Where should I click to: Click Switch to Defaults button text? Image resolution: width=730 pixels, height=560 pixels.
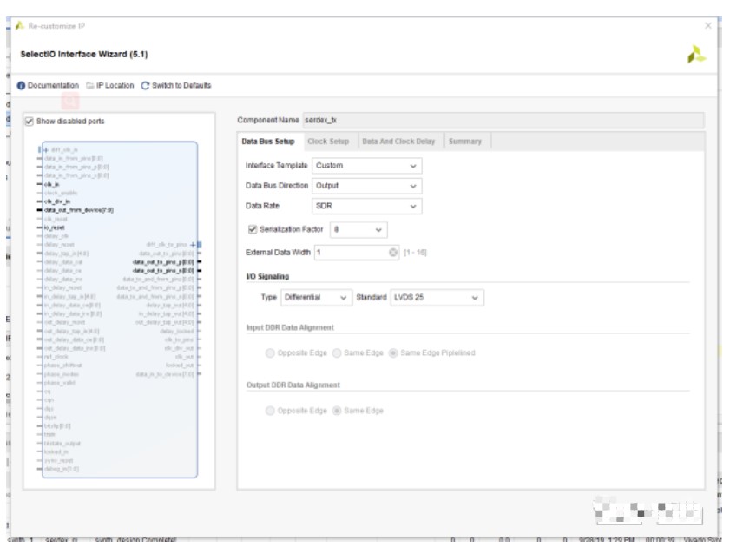pos(181,86)
